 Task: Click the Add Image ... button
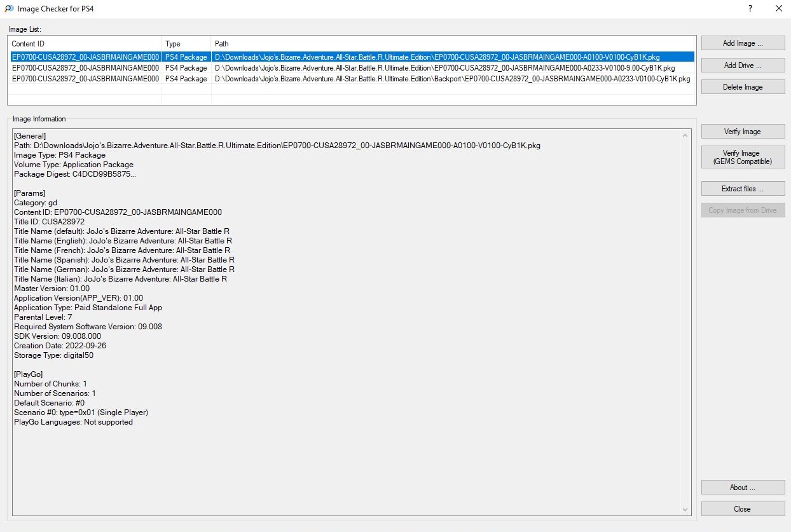[743, 43]
